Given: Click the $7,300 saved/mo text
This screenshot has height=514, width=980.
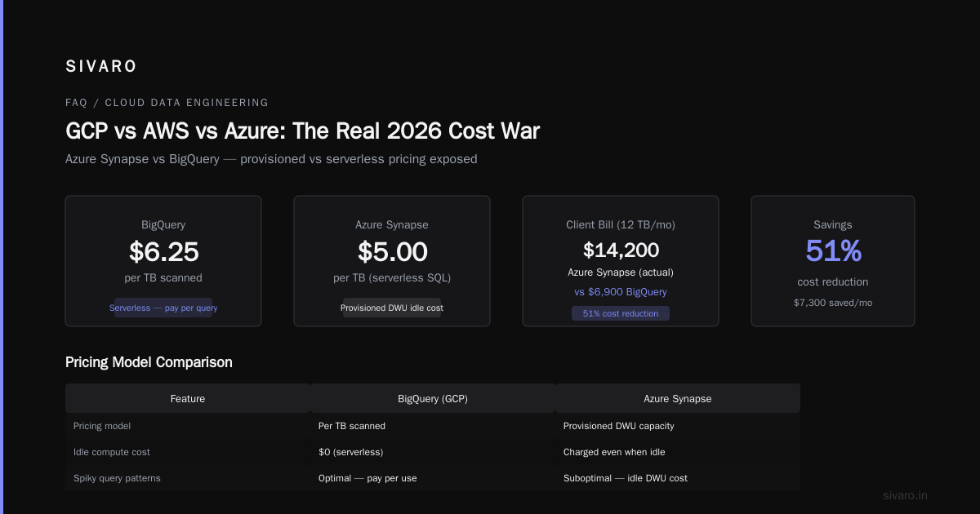Looking at the screenshot, I should pos(833,303).
